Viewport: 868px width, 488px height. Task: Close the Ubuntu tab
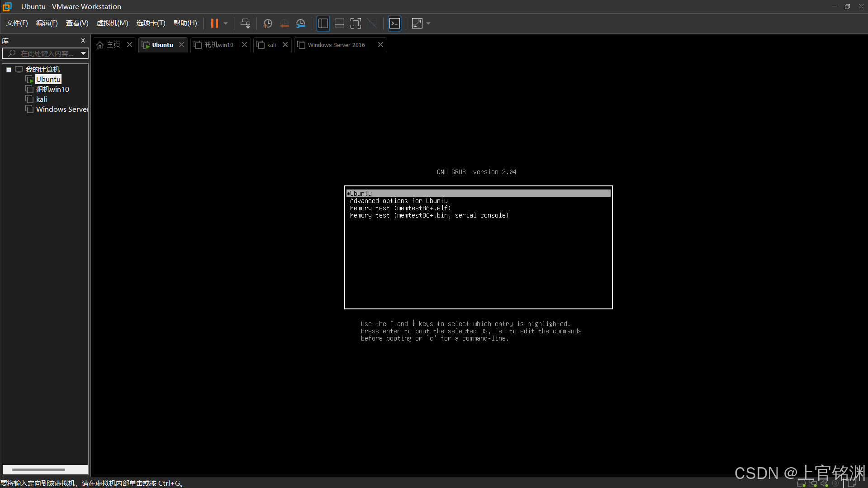(x=181, y=45)
